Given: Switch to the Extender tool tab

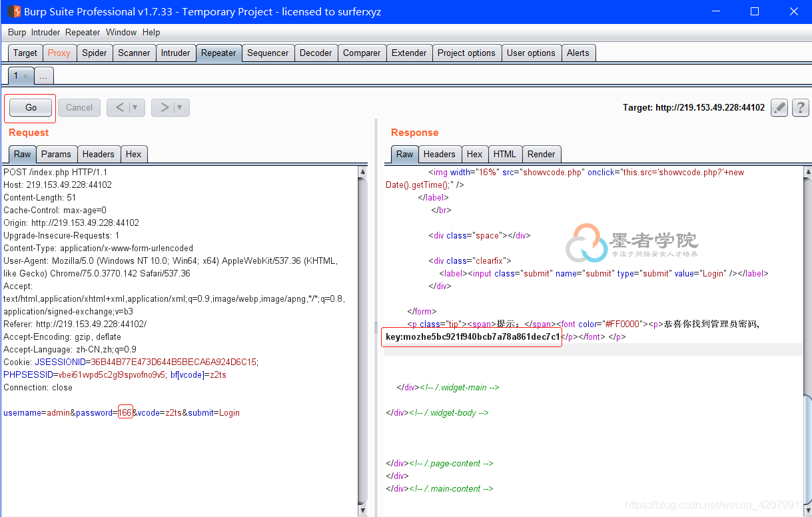Looking at the screenshot, I should (409, 53).
